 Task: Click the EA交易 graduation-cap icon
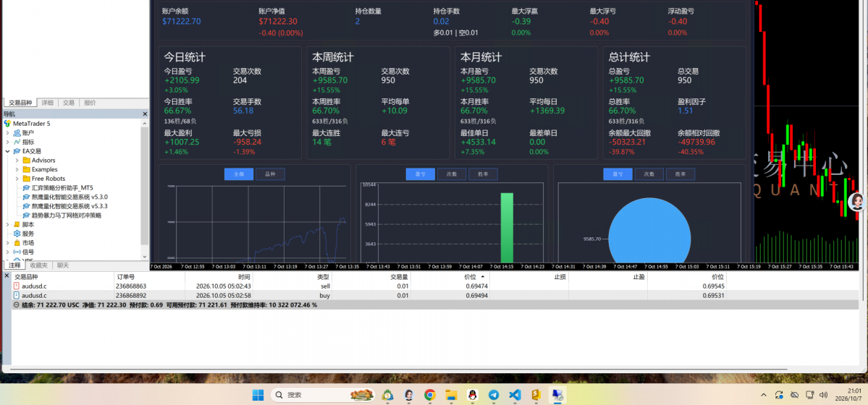coord(17,151)
